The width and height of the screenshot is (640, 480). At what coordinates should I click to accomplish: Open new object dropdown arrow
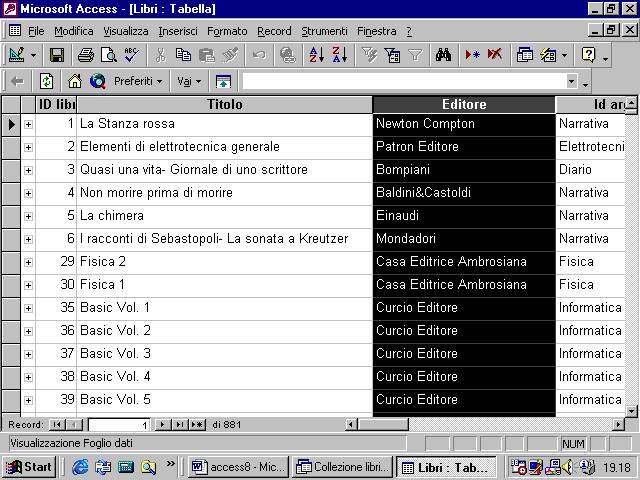pyautogui.click(x=564, y=55)
